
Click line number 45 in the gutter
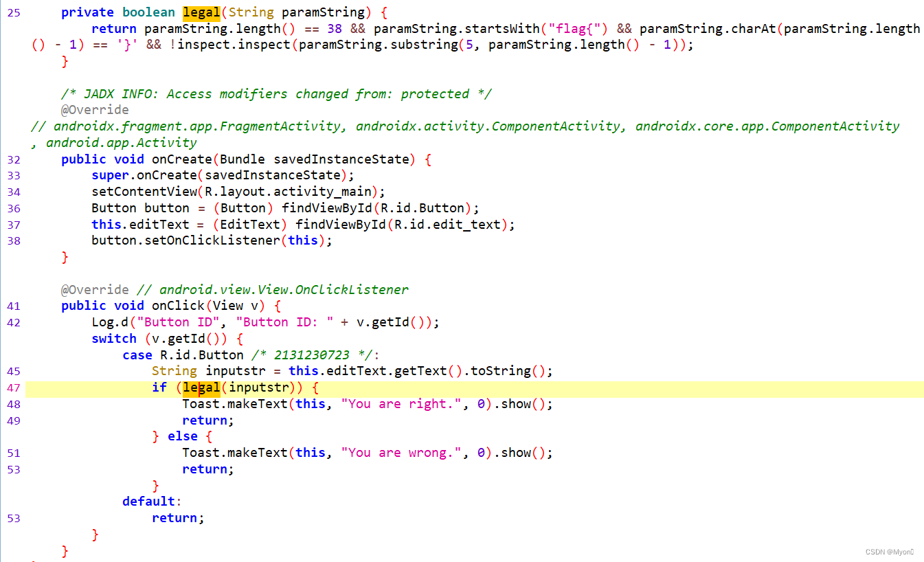[14, 372]
